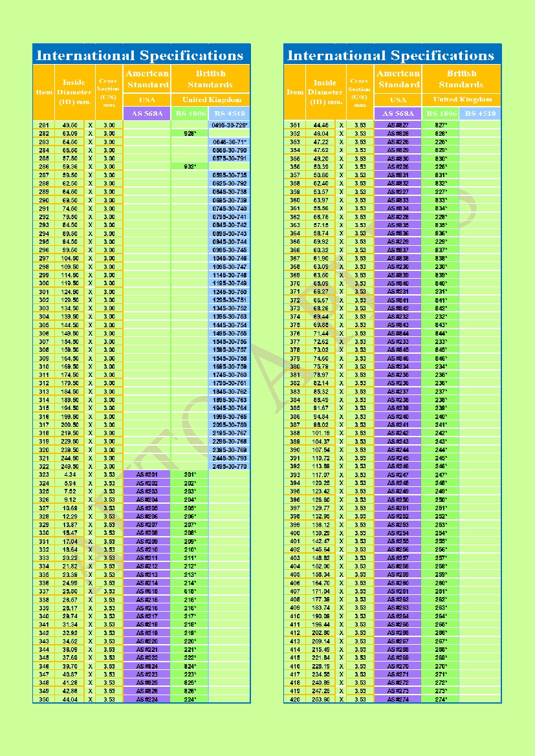Select the Inside Diameter header in left table
Image resolution: width=535 pixels, height=756 pixels.
pyautogui.click(x=75, y=92)
